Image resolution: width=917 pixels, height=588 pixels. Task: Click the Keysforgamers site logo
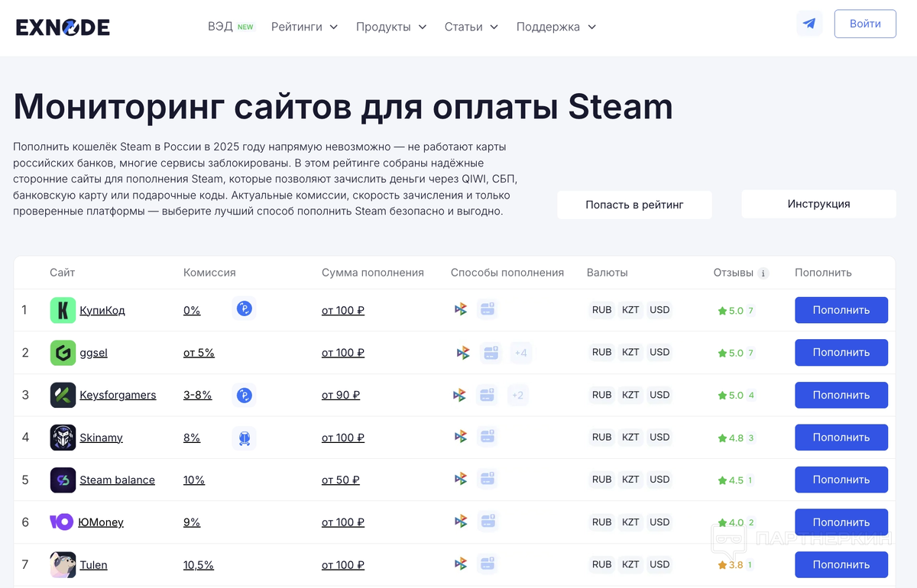[x=63, y=395]
